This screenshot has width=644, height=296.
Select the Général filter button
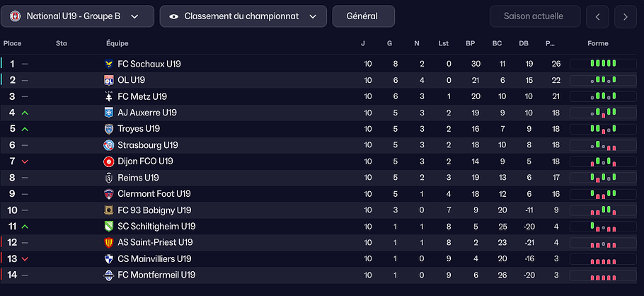click(x=363, y=16)
